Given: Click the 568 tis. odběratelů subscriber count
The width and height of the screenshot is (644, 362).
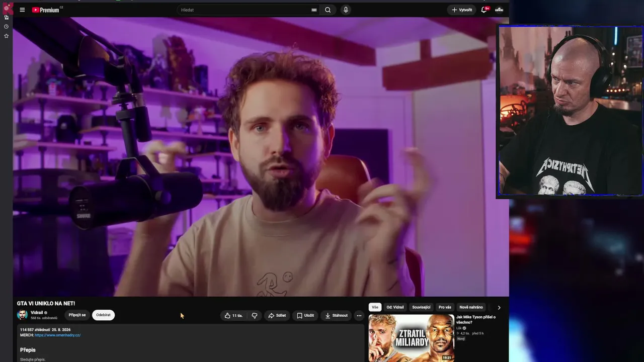Looking at the screenshot, I should (x=44, y=318).
